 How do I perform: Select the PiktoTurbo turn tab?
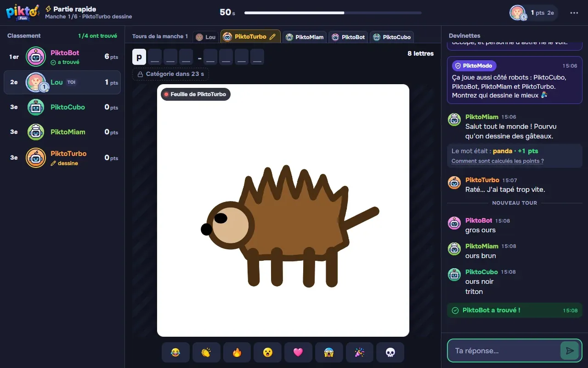pyautogui.click(x=250, y=36)
